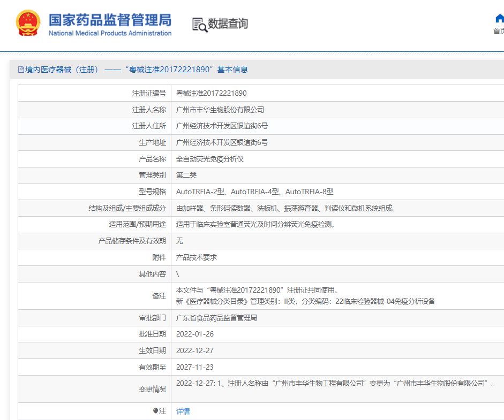Open the 详情 details link
Viewport: 504px width, 420px height.
coord(183,411)
